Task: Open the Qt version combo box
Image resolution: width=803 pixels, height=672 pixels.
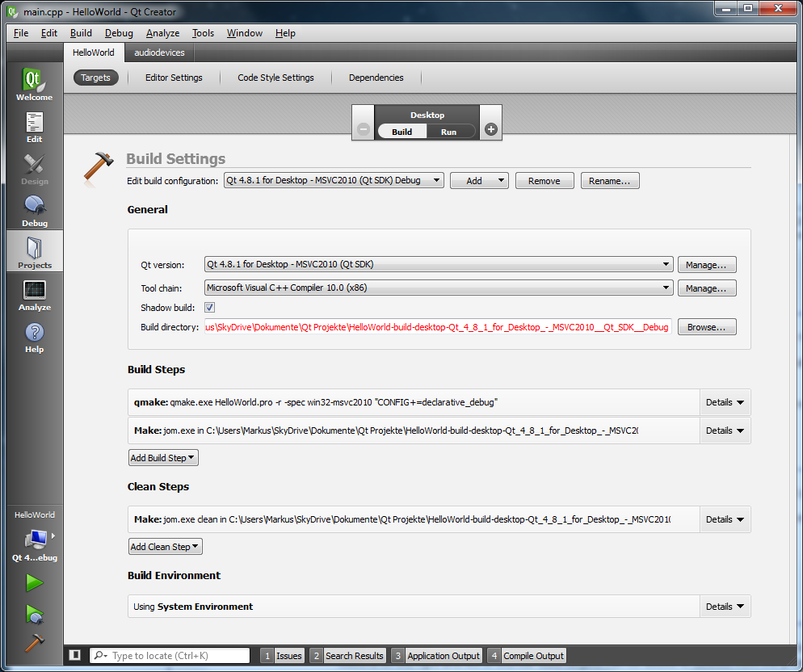Action: (x=439, y=264)
